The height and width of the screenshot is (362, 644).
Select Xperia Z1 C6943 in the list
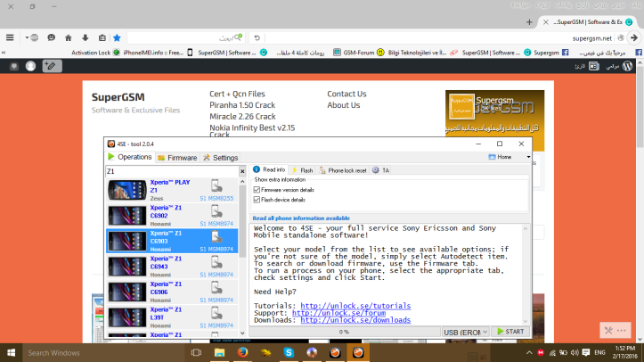click(172, 267)
